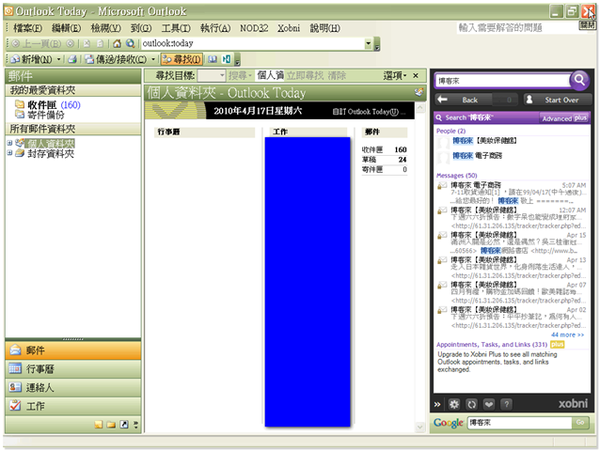600x451 pixels.
Task: Click 寄件匣 outbox link in summary
Action: 372,169
